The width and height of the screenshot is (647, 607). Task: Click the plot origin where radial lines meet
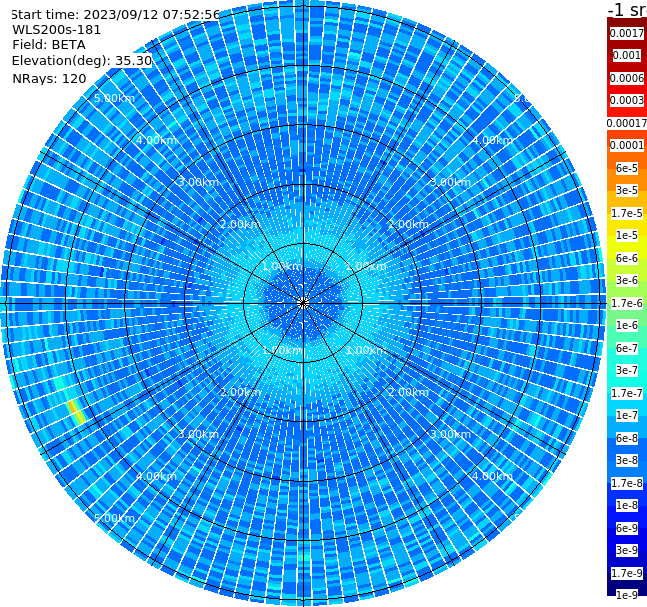click(x=303, y=303)
